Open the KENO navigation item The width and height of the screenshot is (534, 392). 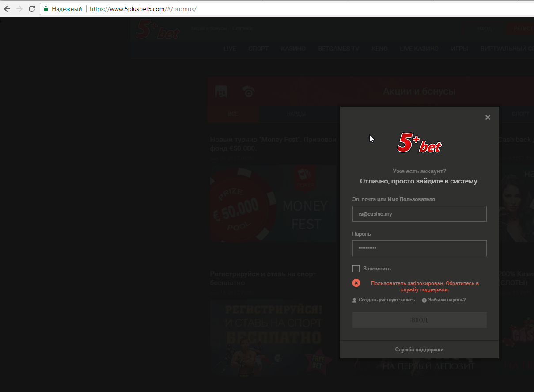pyautogui.click(x=379, y=49)
